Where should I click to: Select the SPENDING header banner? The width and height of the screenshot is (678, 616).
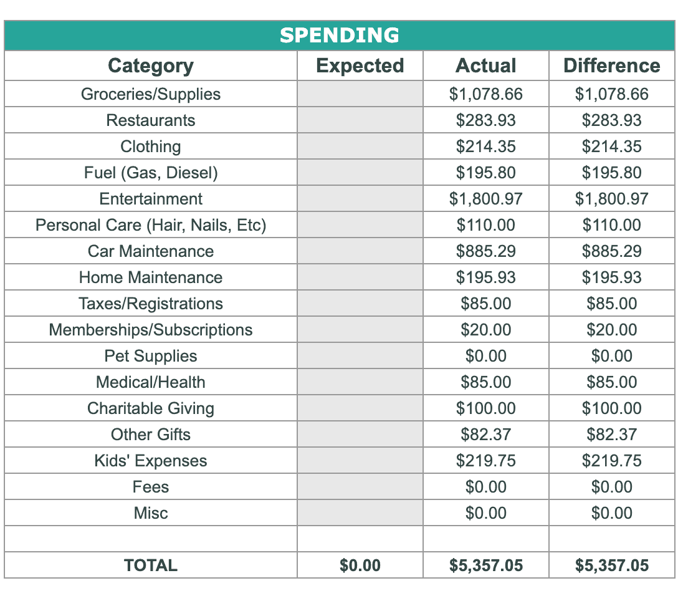point(340,36)
